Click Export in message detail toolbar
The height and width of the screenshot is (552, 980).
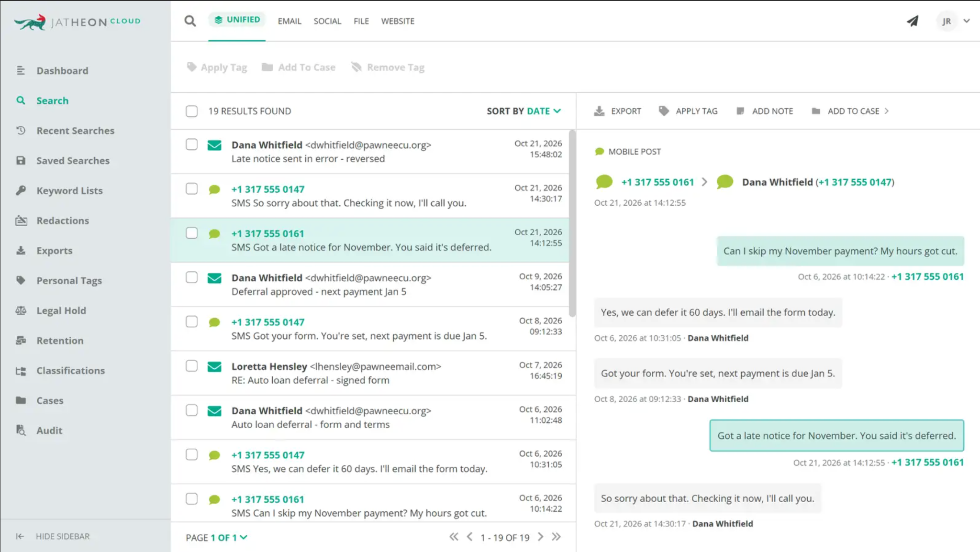pyautogui.click(x=617, y=111)
